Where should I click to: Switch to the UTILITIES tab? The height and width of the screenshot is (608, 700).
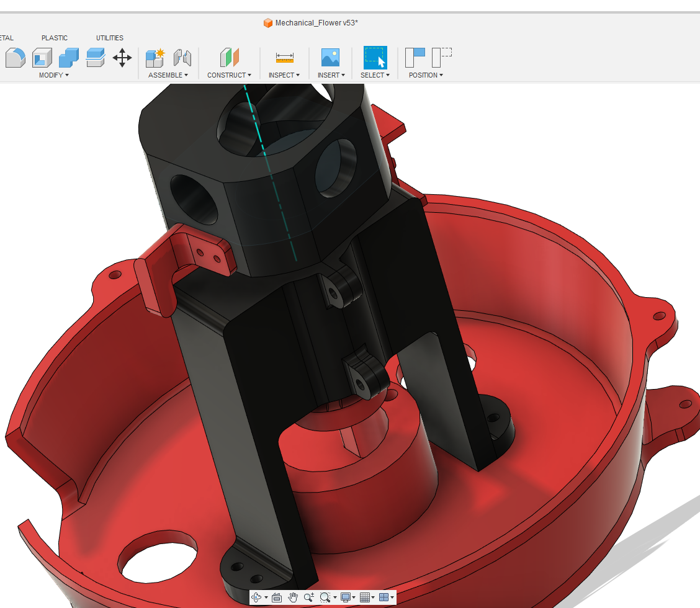click(109, 38)
